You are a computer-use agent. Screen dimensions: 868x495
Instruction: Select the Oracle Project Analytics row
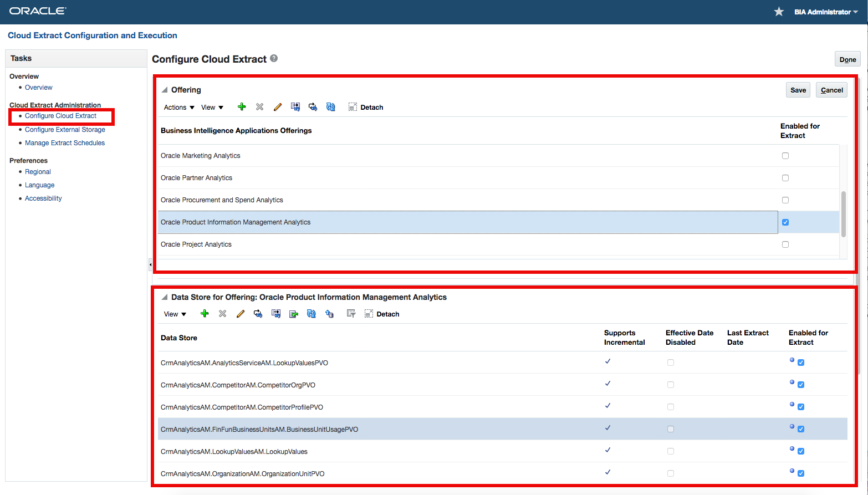pyautogui.click(x=196, y=244)
